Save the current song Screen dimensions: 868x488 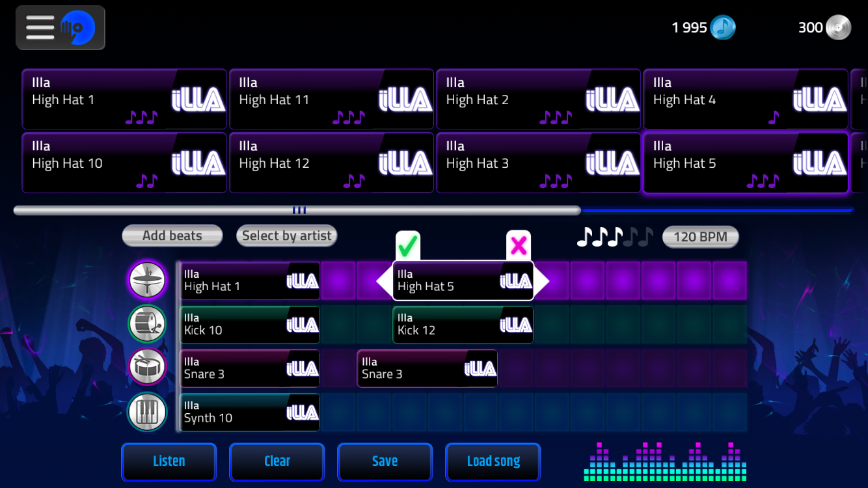(x=385, y=461)
